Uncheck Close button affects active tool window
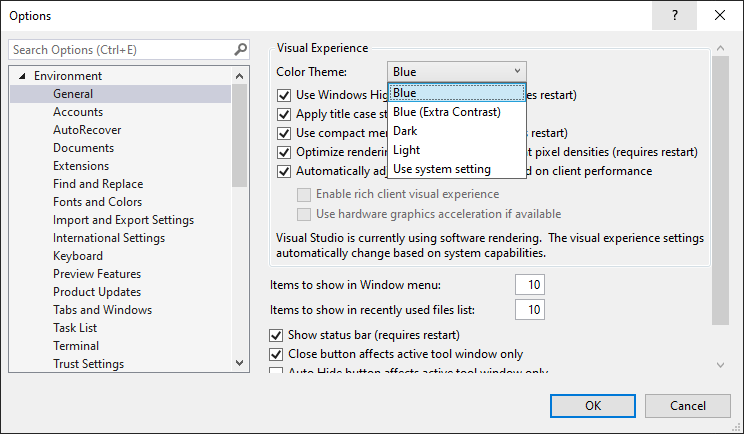The height and width of the screenshot is (434, 744). point(277,354)
